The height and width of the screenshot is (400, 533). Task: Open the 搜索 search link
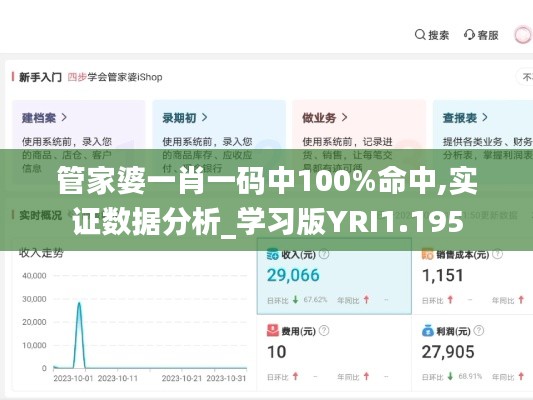[439, 35]
